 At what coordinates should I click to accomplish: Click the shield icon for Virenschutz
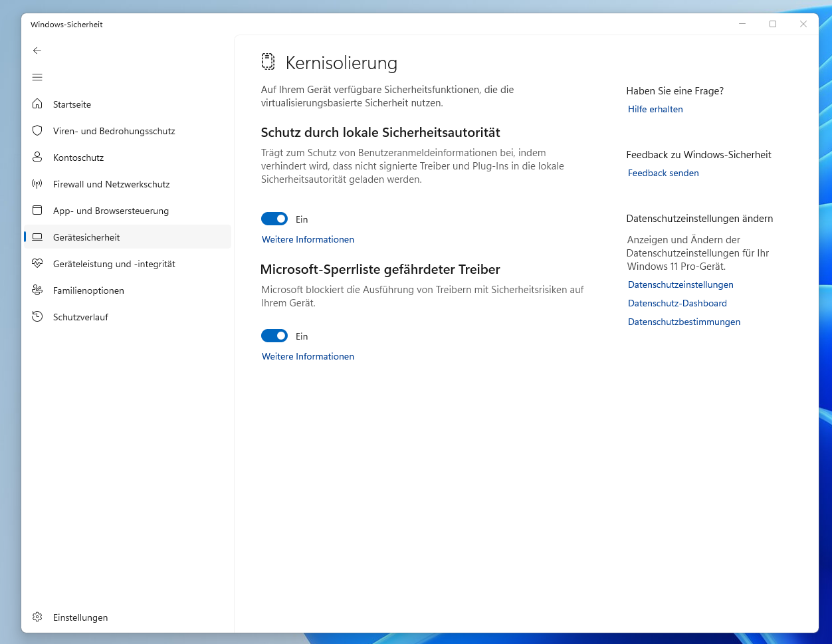pos(37,131)
